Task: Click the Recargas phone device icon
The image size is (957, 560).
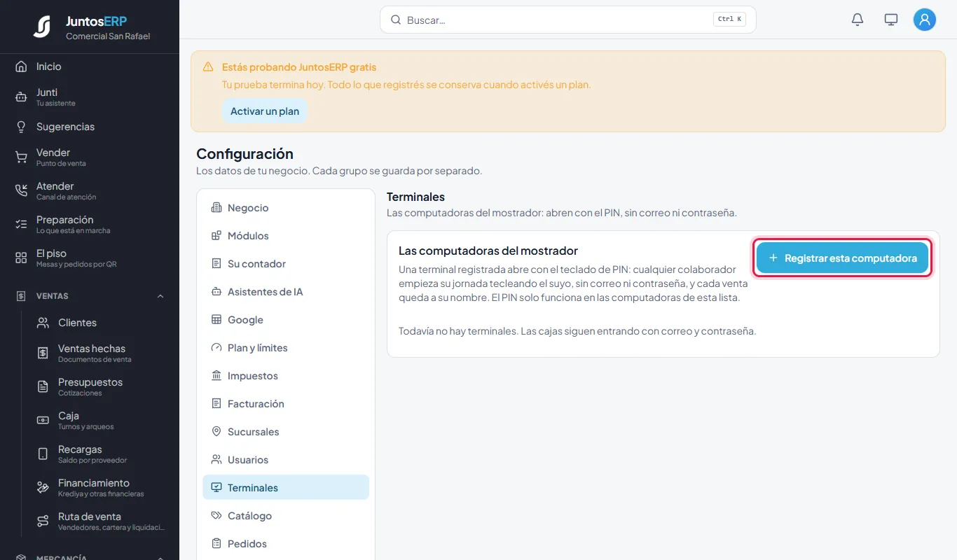Action: pos(43,454)
